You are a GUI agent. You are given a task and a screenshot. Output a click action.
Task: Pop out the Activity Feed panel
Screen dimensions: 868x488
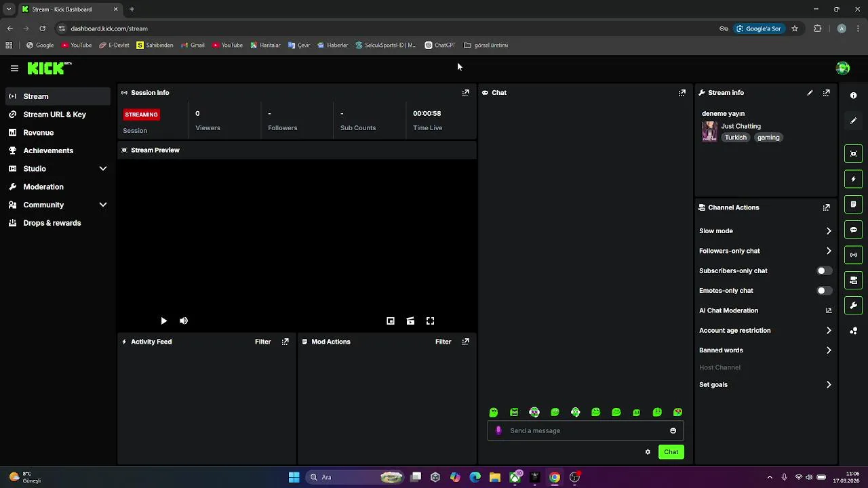285,342
